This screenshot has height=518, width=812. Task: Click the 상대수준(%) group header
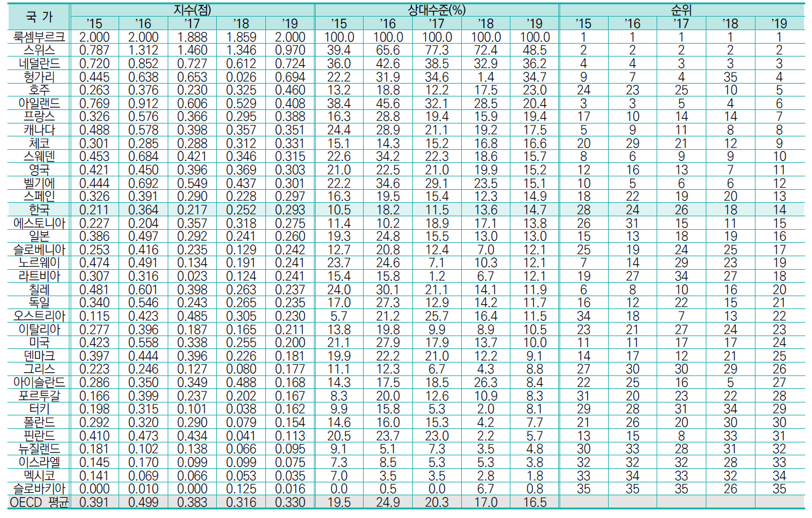437,10
